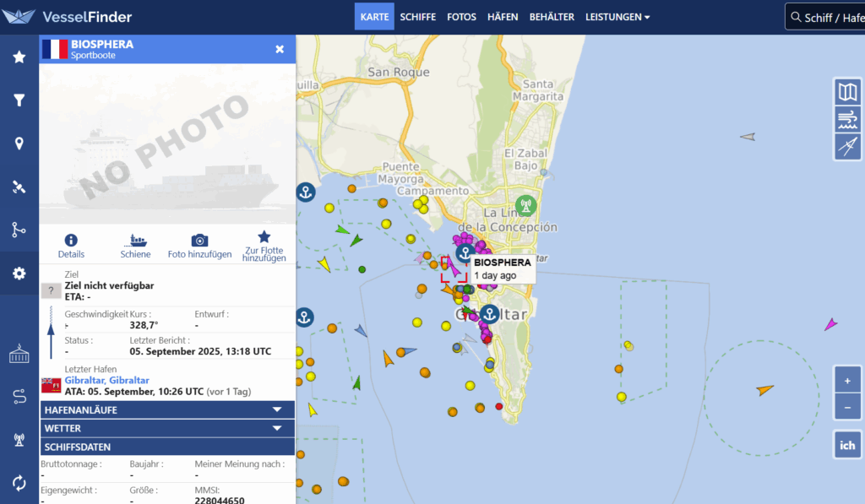Close the BIOSPHERA info panel
The height and width of the screenshot is (504, 865).
280,49
